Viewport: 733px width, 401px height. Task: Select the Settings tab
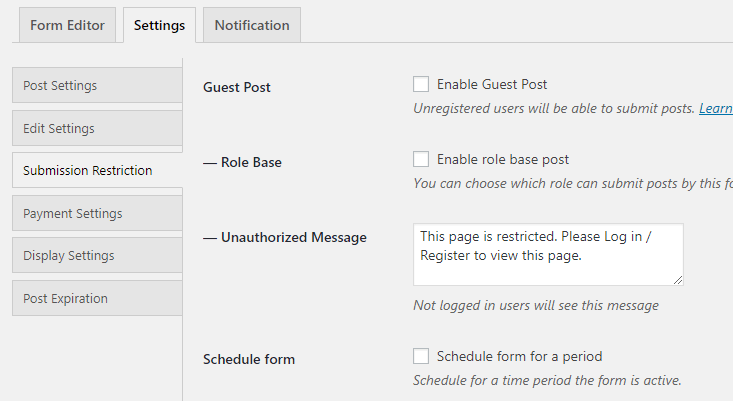(159, 25)
